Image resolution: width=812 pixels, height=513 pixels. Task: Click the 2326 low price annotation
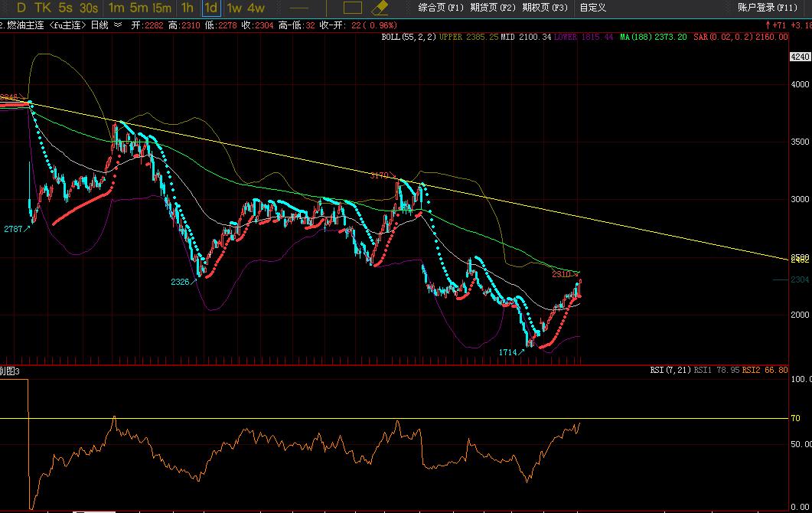[x=184, y=282]
